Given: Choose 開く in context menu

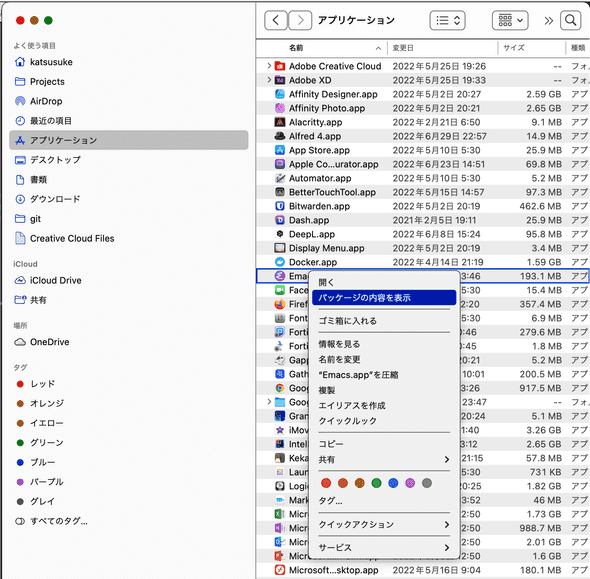Looking at the screenshot, I should coord(384,282).
